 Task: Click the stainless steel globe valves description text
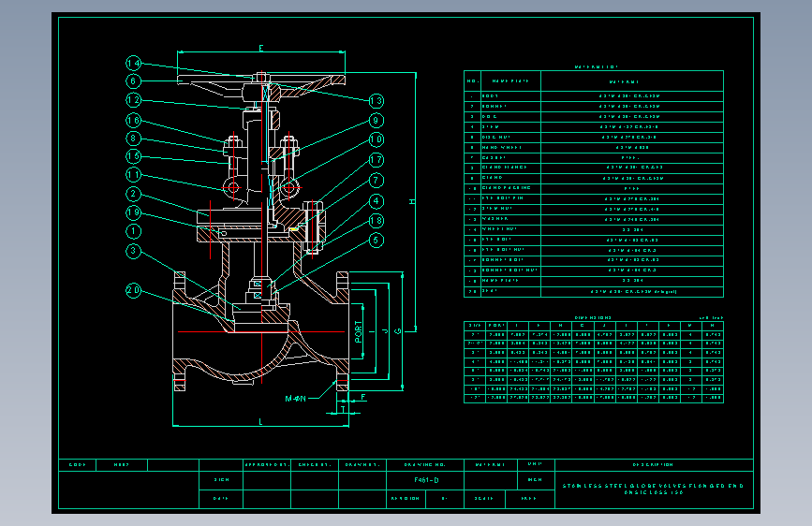pos(653,489)
